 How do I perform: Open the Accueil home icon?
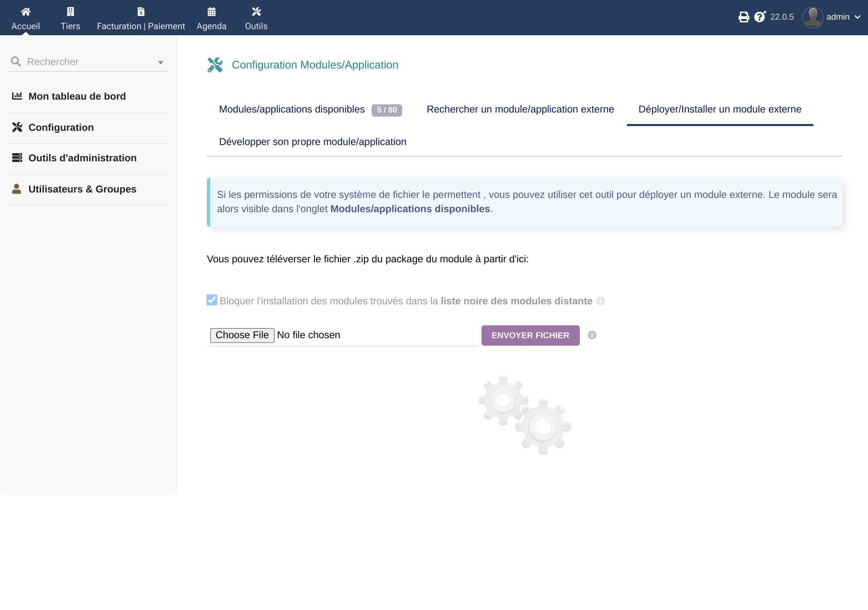coord(26,12)
